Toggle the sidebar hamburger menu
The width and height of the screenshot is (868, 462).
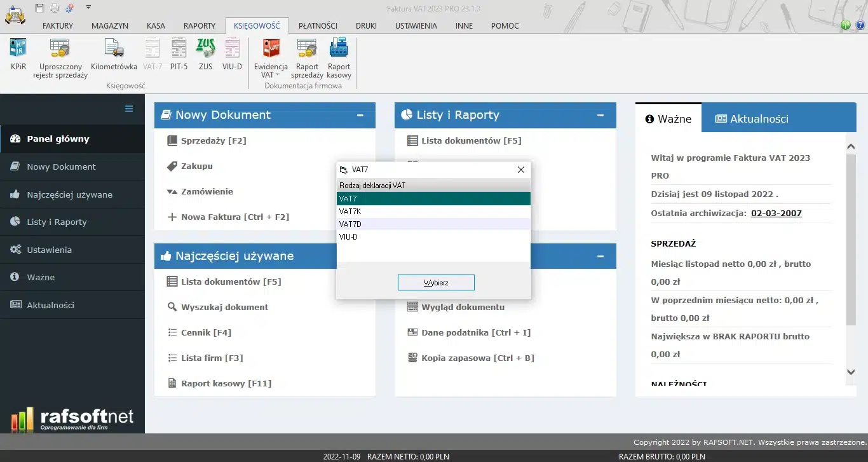pyautogui.click(x=129, y=109)
